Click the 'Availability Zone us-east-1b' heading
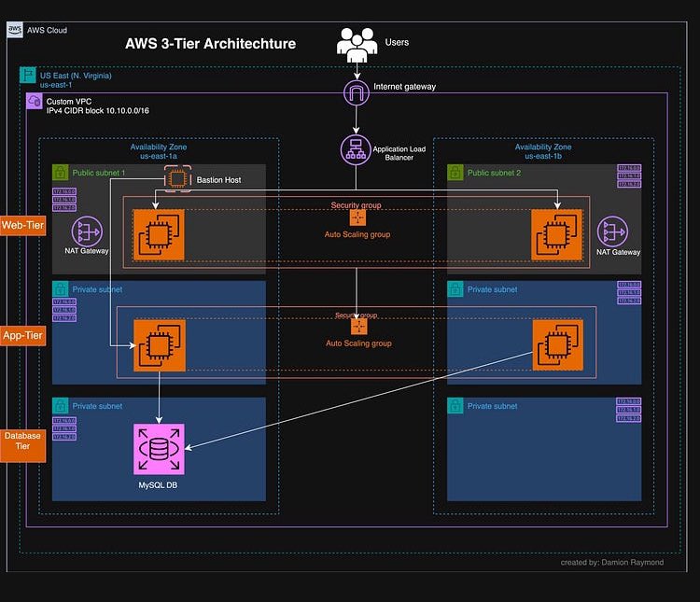The width and height of the screenshot is (700, 602). (543, 151)
